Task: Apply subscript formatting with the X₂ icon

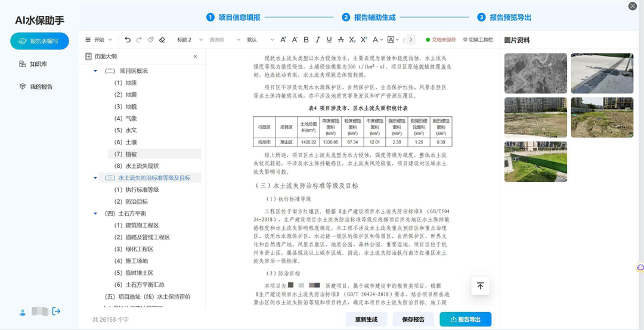Action: click(x=352, y=40)
